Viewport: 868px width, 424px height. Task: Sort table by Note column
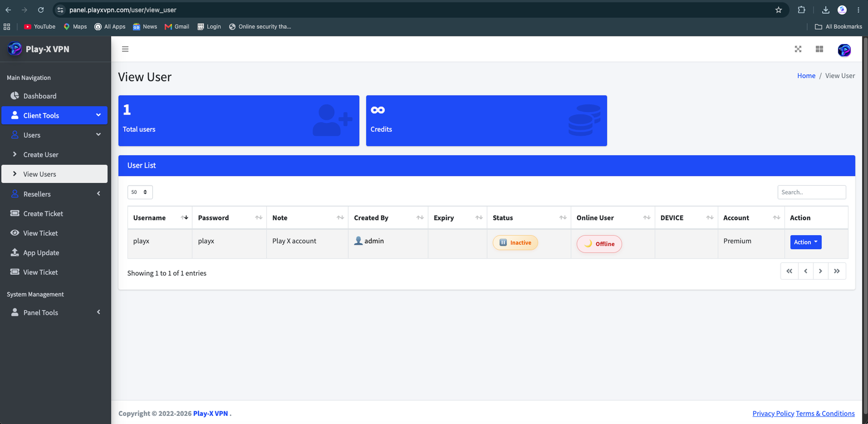(308, 218)
